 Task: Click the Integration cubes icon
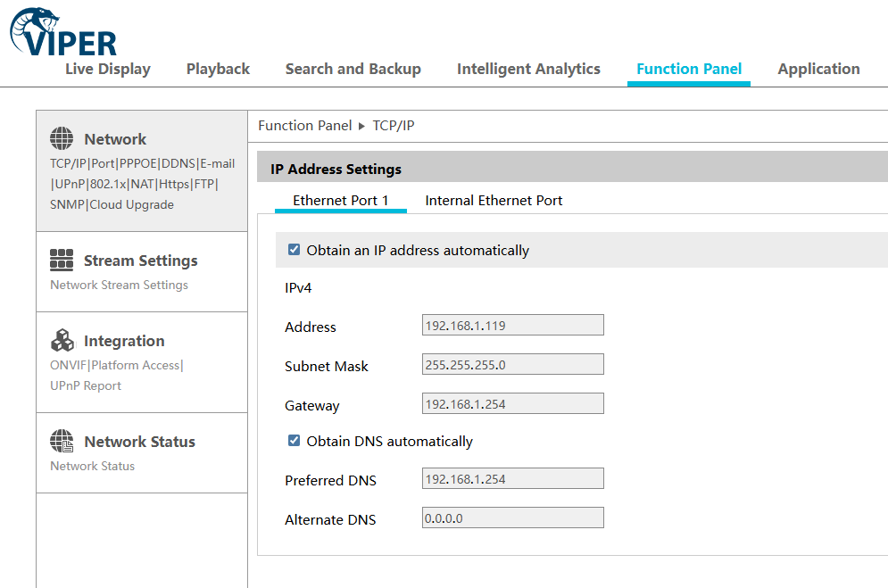62,341
